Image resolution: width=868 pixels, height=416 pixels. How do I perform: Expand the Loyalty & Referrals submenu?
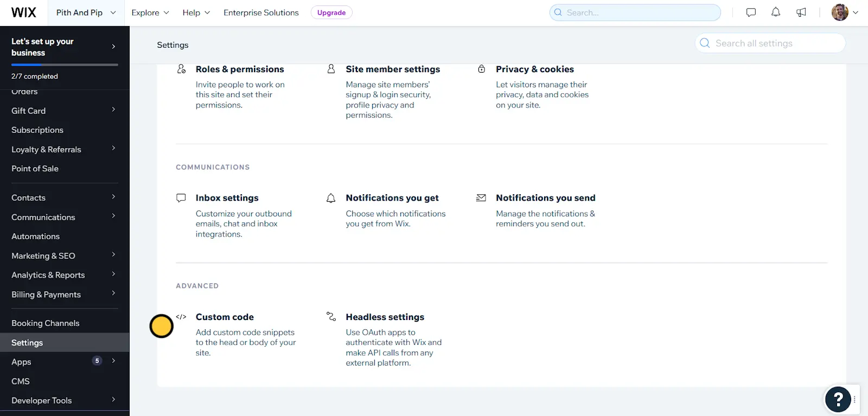(113, 148)
